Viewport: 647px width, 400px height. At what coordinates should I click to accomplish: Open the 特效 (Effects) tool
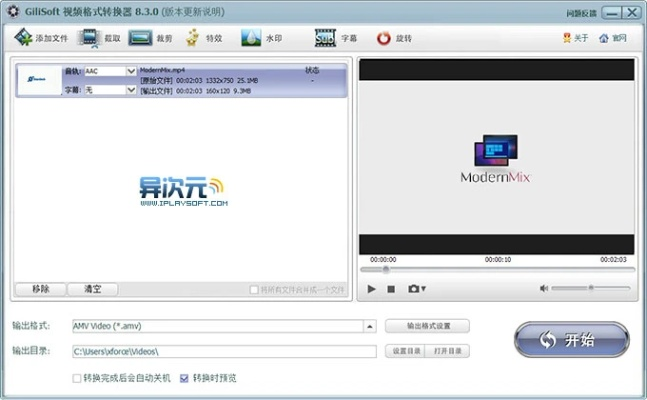[x=192, y=38]
